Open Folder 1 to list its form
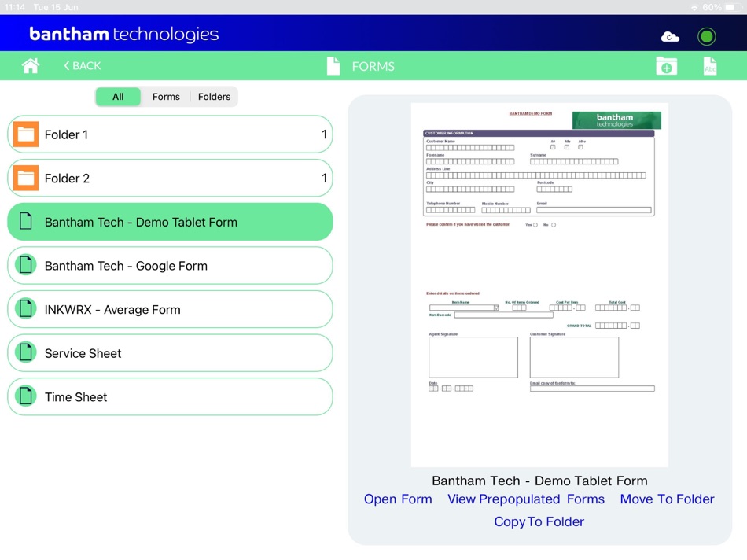 170,134
